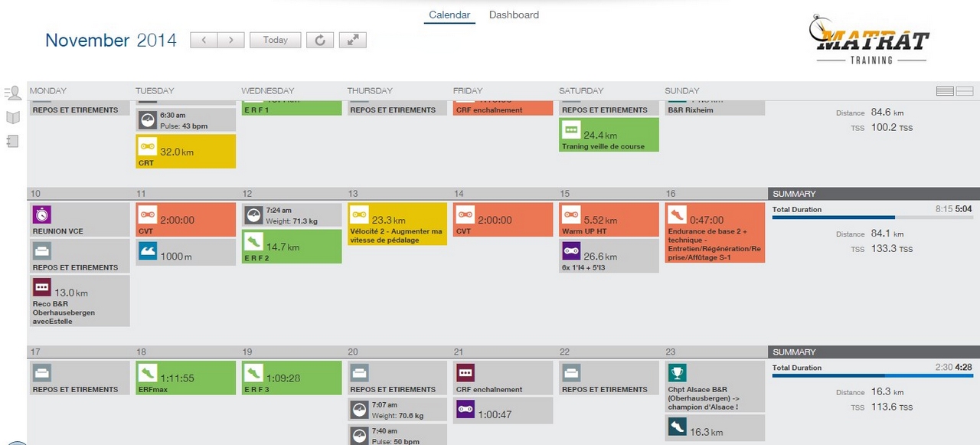The image size is (980, 445).
Task: Click the running shoe icon on ERFmax
Action: click(x=147, y=373)
